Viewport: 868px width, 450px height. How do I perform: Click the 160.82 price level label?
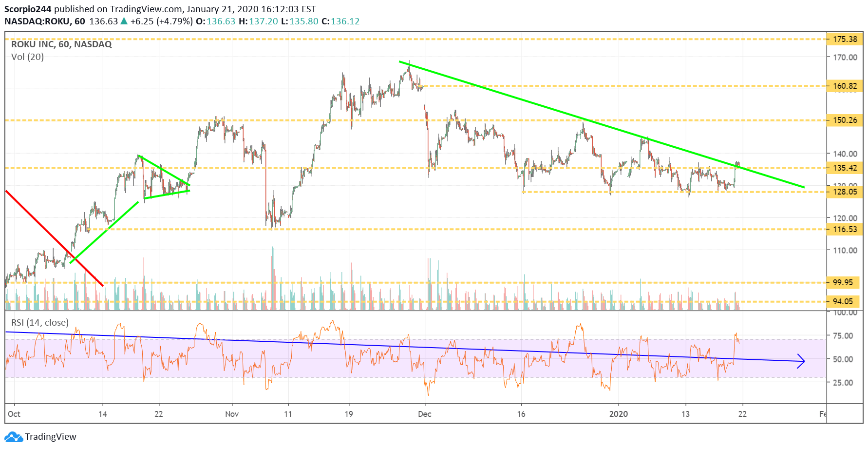[845, 86]
